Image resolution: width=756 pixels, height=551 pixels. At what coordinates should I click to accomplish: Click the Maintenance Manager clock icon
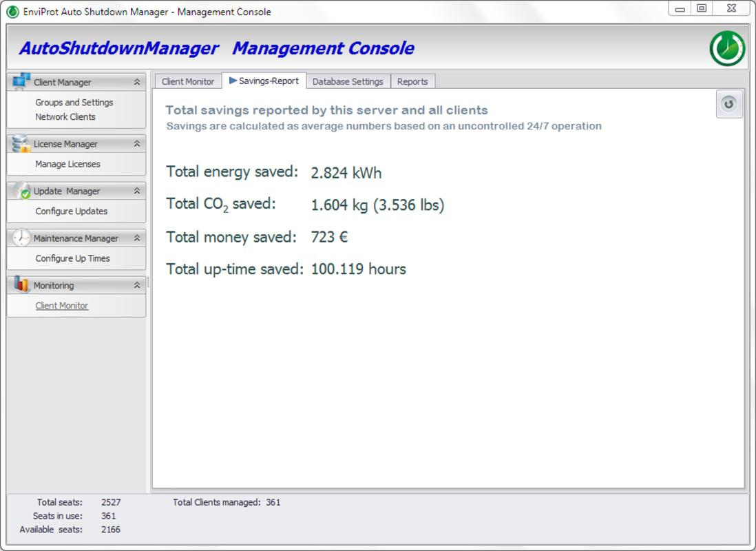[x=21, y=238]
